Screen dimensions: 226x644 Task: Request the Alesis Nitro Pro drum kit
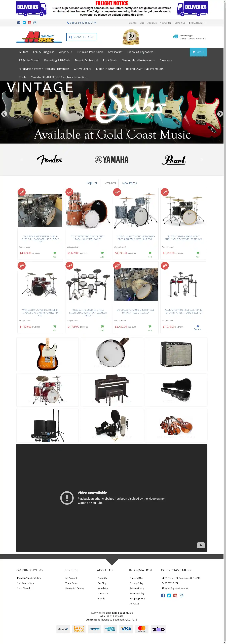click(x=198, y=327)
